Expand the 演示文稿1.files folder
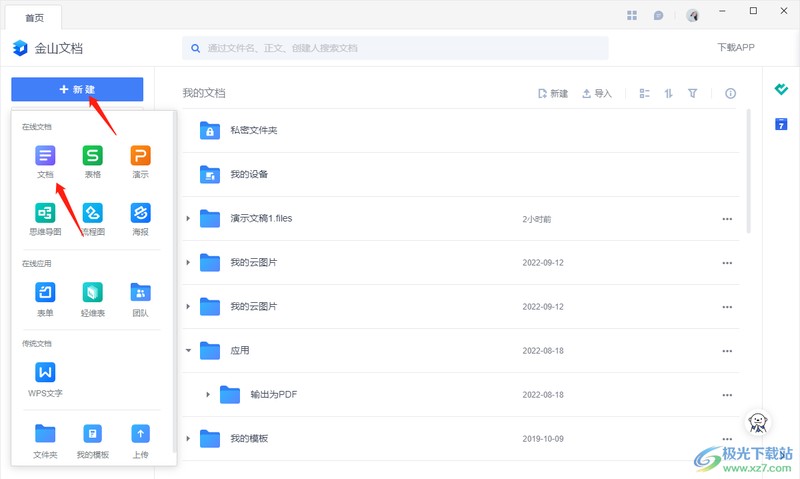 click(188, 218)
